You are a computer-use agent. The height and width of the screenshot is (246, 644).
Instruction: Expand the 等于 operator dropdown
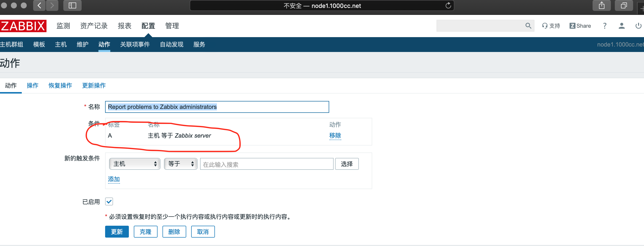pos(181,164)
